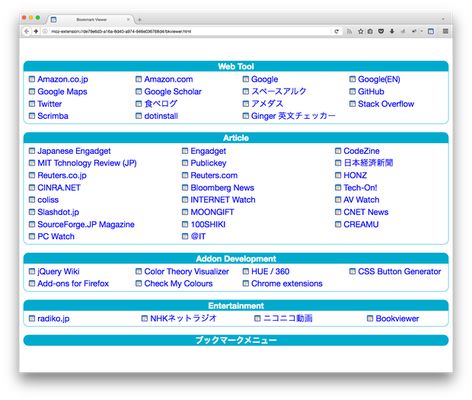Open the Ginger 英文チェッカー link
472x400 pixels.
tap(293, 116)
